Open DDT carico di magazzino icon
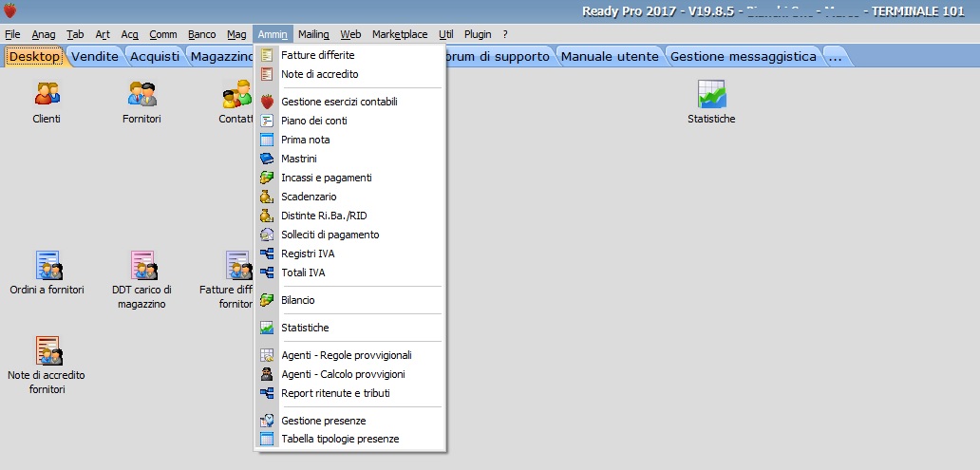Viewport: 980px width, 470px height. coord(142,265)
